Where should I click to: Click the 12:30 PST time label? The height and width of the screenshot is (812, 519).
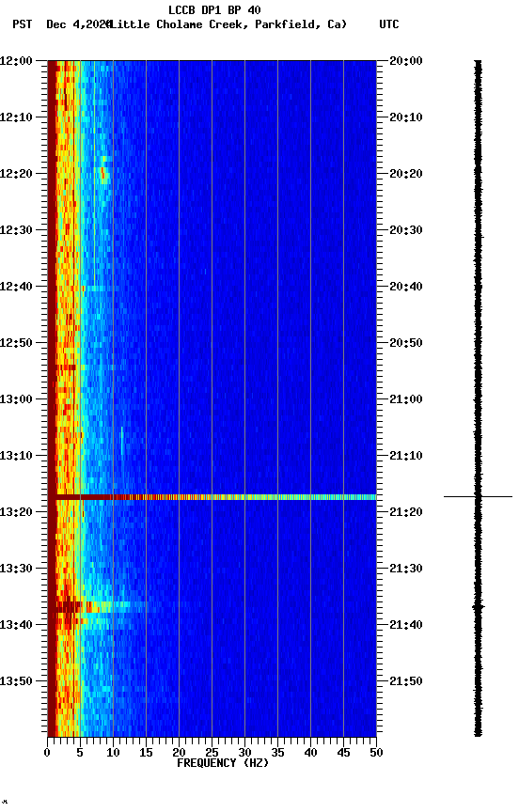[x=16, y=230]
